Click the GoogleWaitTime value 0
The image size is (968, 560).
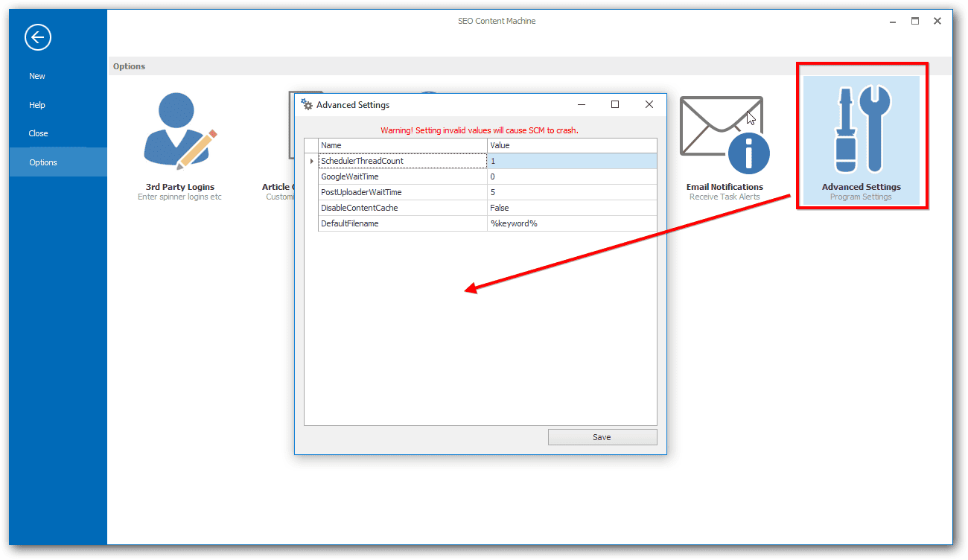click(x=572, y=176)
